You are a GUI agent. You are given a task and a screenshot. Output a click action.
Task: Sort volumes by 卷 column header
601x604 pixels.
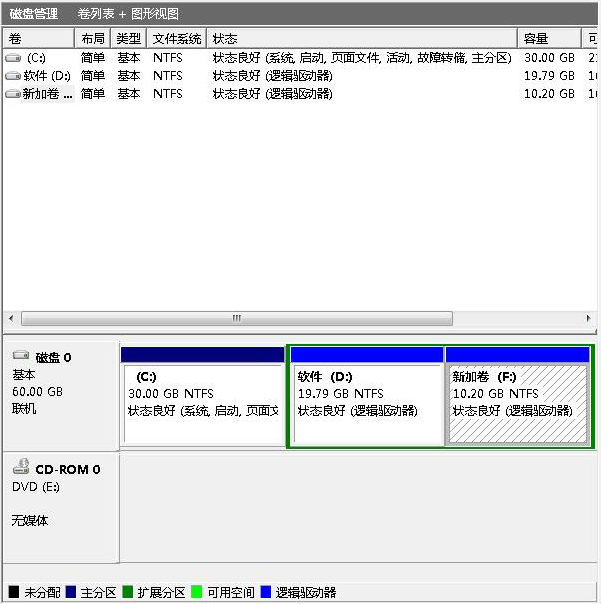[38, 38]
